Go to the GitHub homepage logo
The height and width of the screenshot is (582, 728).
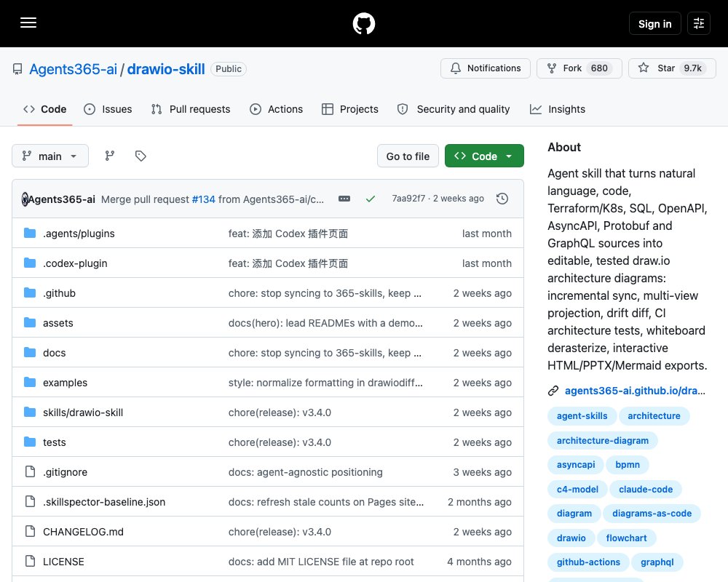point(364,23)
